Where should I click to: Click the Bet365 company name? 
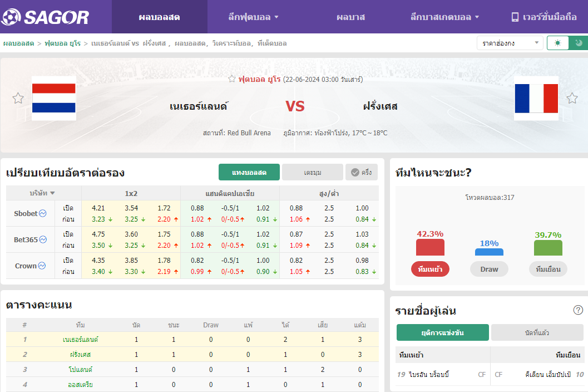(x=26, y=239)
